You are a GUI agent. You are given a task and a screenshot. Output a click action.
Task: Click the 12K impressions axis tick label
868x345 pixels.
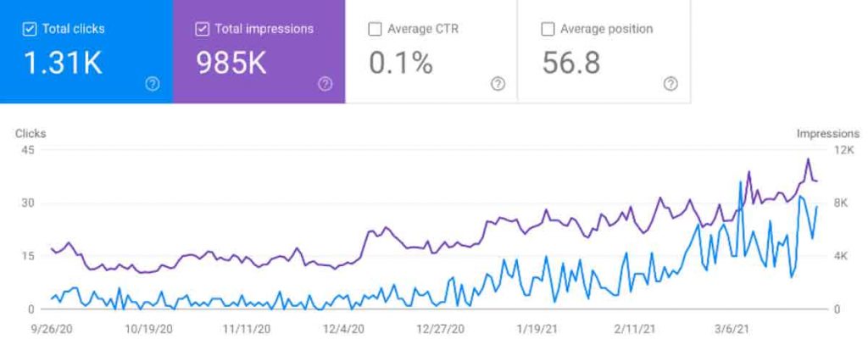(843, 150)
